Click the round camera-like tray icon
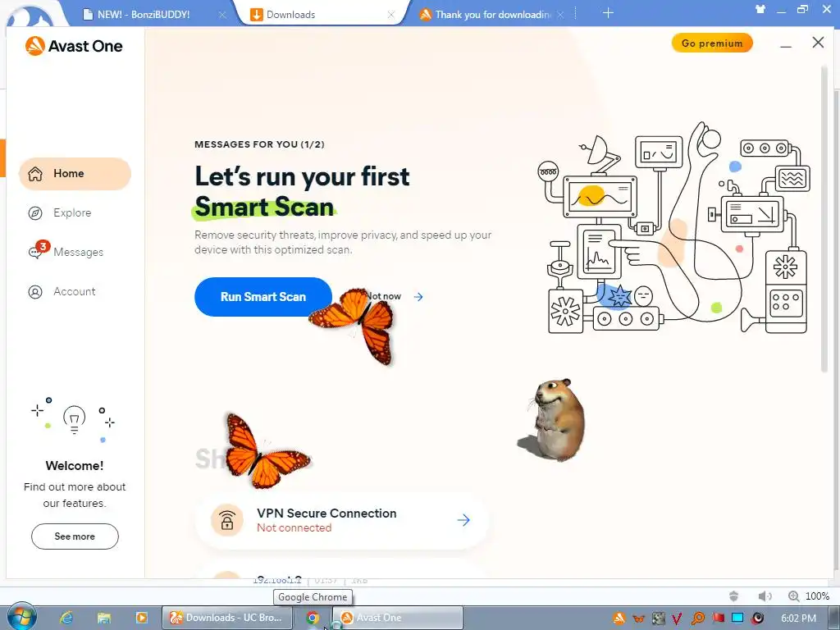Viewport: 840px width, 630px height. click(757, 619)
